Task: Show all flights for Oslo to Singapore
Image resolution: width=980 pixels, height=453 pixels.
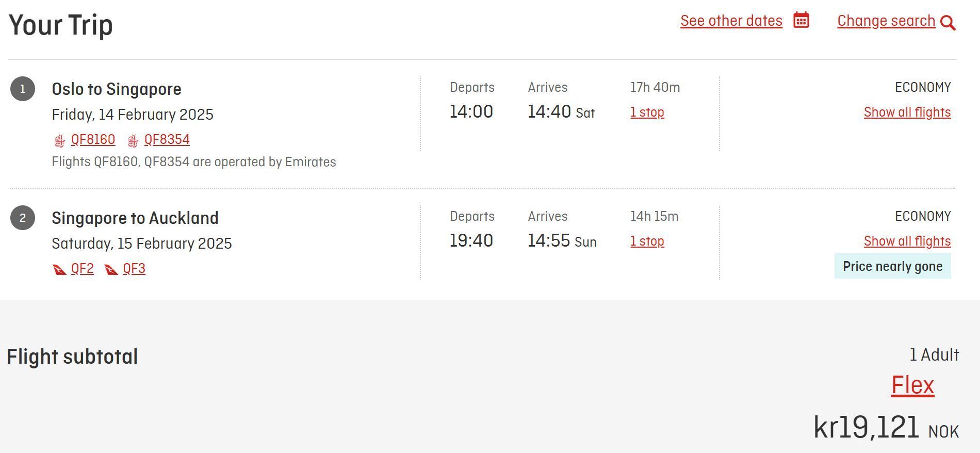Action: pyautogui.click(x=907, y=112)
